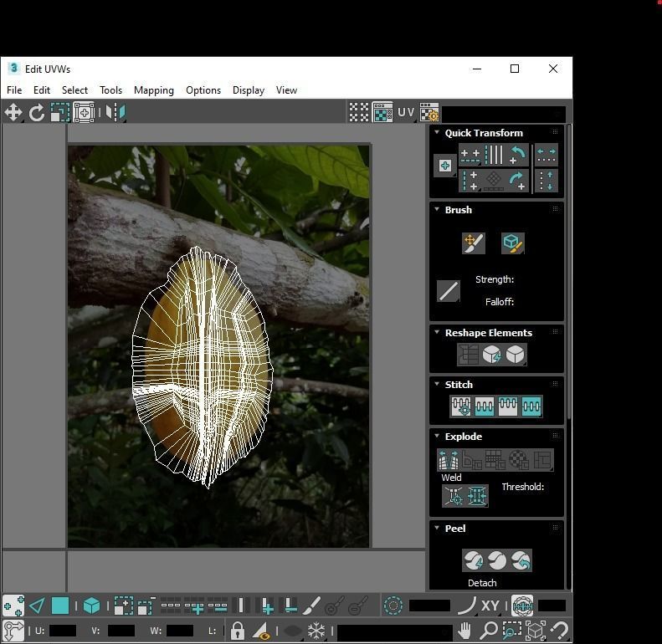Enable Vertex sub-object selection mode

click(x=13, y=606)
